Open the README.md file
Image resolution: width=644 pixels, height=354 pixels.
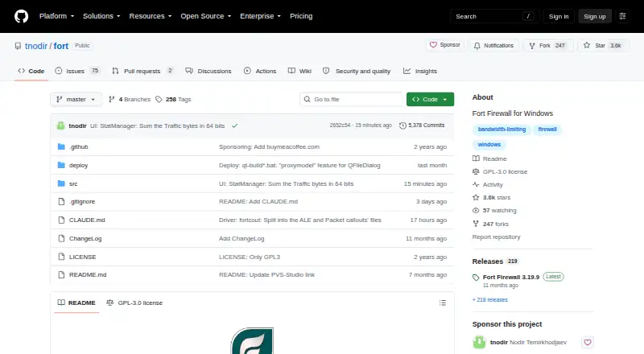coord(88,274)
